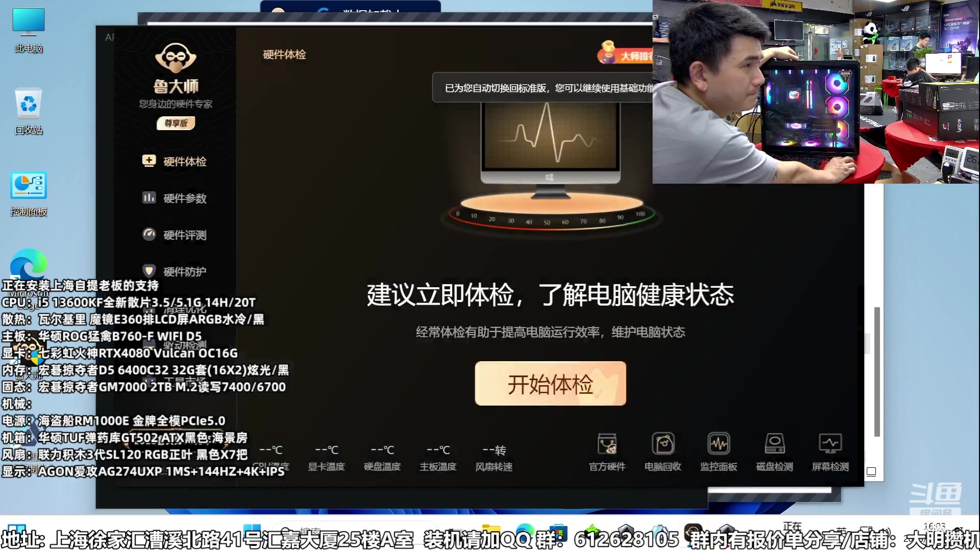
Task: Click the circular performance gauge dial
Action: coord(550,217)
